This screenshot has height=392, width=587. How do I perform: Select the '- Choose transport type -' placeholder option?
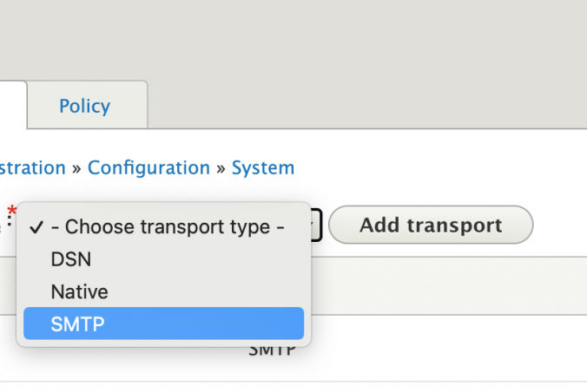click(168, 227)
